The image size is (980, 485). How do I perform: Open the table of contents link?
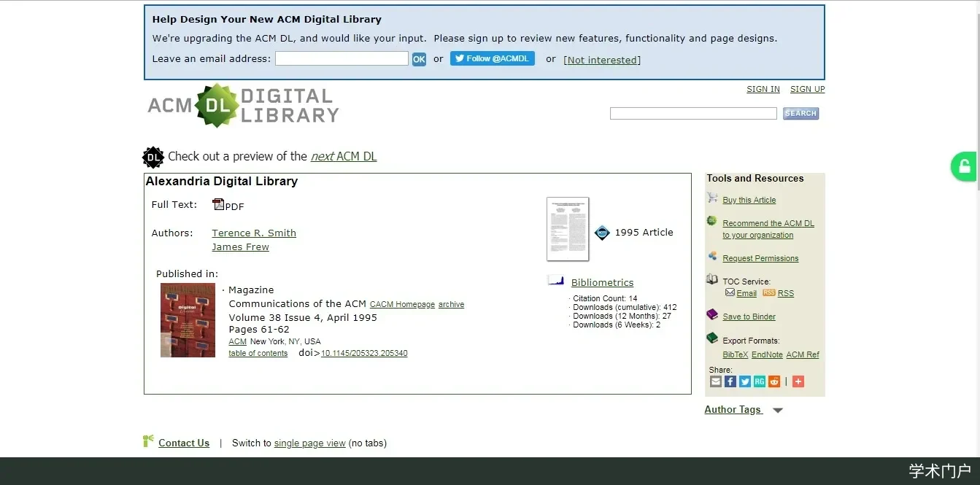[x=258, y=353]
